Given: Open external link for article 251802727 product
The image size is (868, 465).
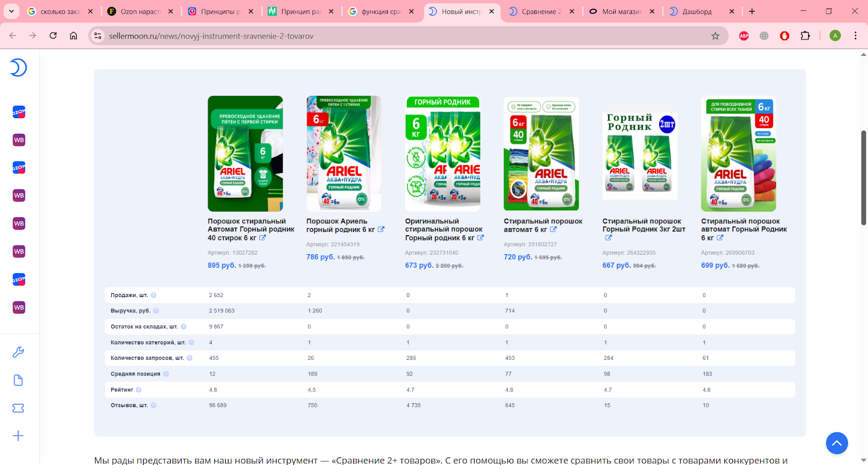Looking at the screenshot, I should point(553,229).
